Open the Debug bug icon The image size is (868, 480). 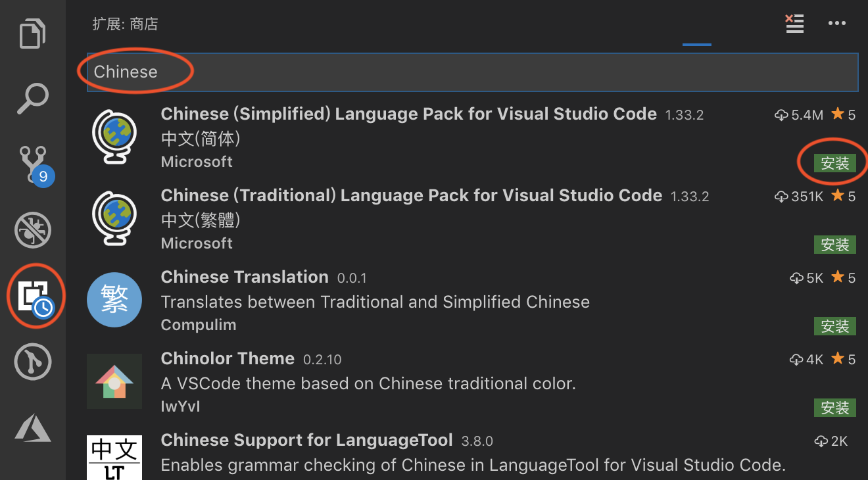click(33, 230)
